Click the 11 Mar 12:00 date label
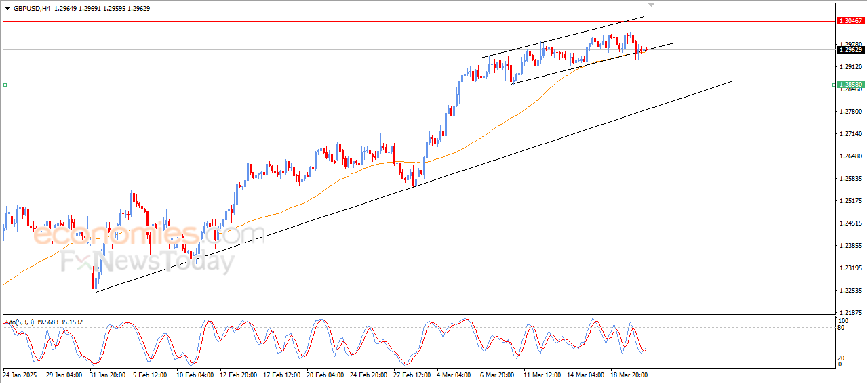The width and height of the screenshot is (868, 384). pos(540,374)
